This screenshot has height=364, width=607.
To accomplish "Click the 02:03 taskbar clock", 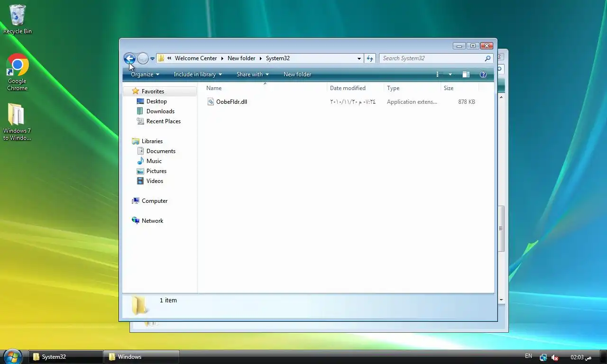I will (581, 357).
